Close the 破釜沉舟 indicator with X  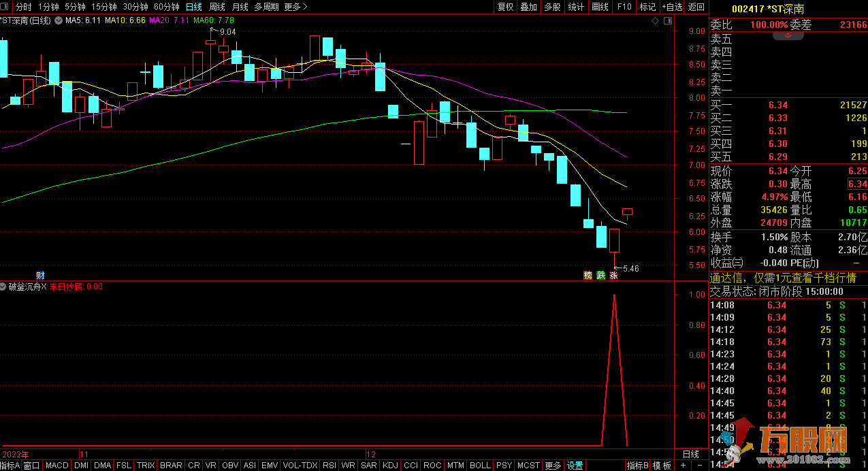point(44,287)
